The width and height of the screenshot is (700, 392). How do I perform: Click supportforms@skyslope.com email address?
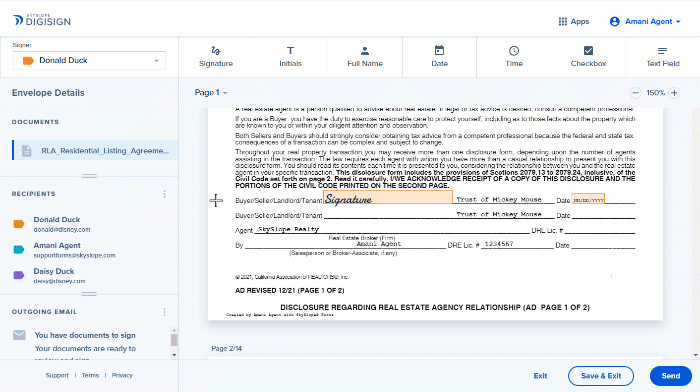75,255
